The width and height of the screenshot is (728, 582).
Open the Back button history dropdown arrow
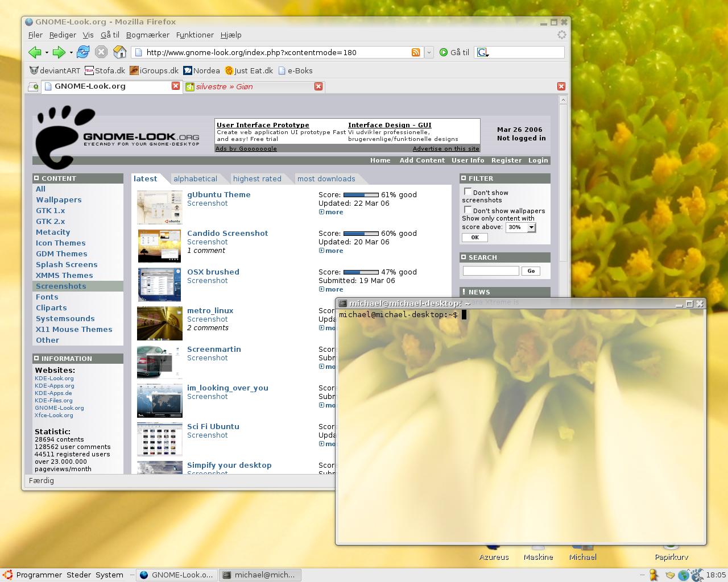pos(47,52)
